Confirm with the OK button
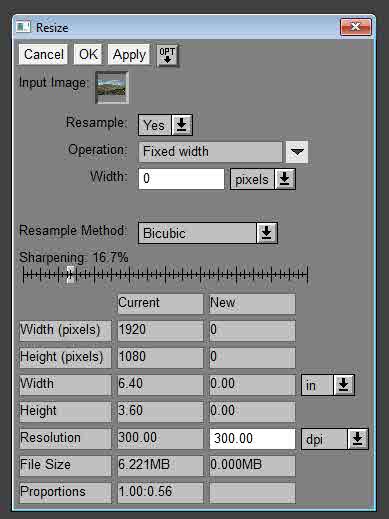The width and height of the screenshot is (389, 519). pyautogui.click(x=88, y=54)
